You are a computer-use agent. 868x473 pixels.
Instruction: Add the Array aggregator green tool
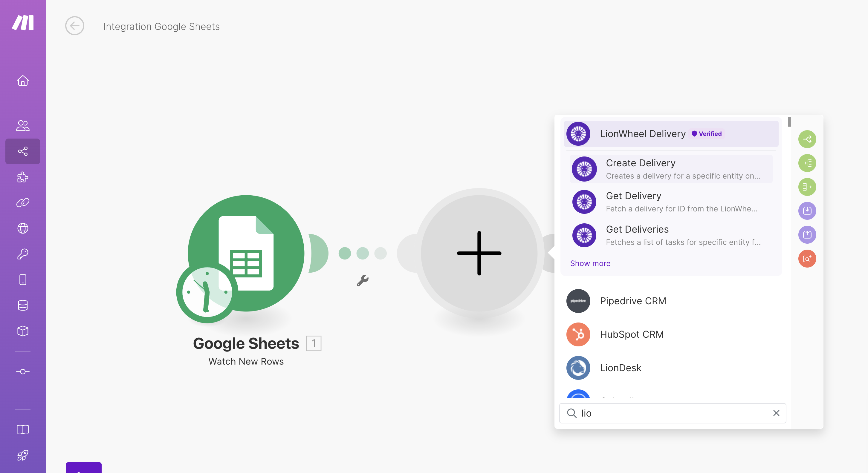click(x=807, y=187)
